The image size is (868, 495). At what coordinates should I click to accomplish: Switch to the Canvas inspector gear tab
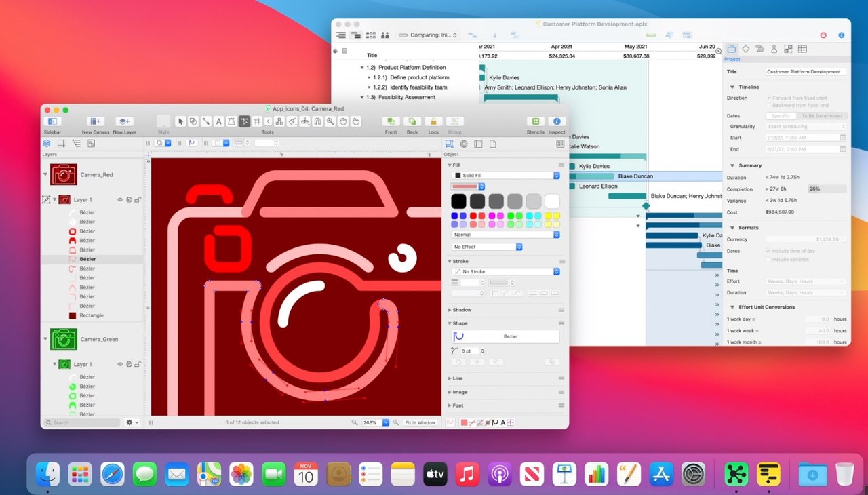(464, 144)
